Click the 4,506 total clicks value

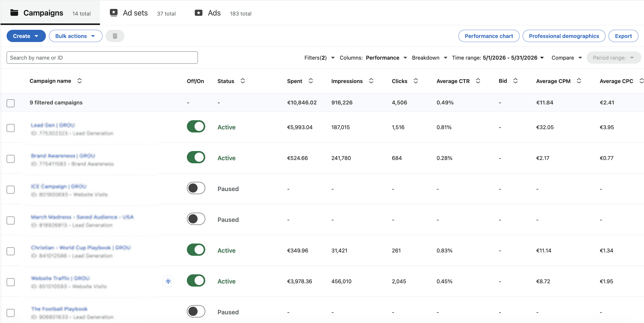point(400,102)
